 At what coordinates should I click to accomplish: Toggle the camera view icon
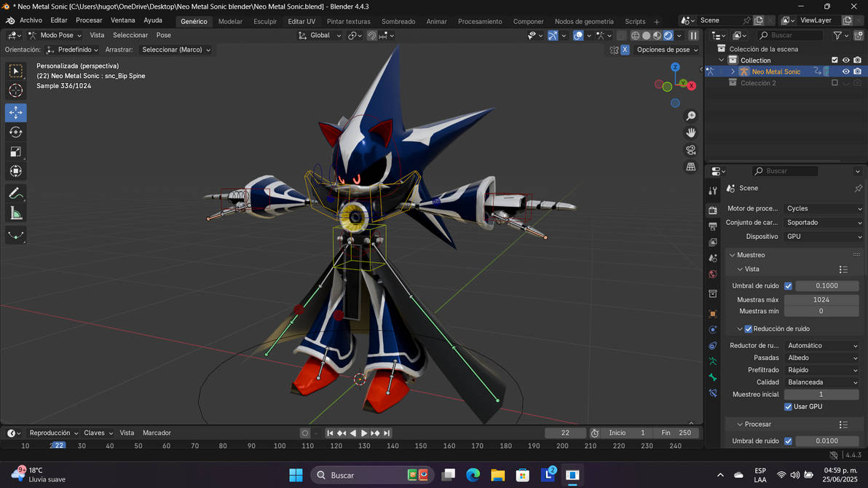691,150
